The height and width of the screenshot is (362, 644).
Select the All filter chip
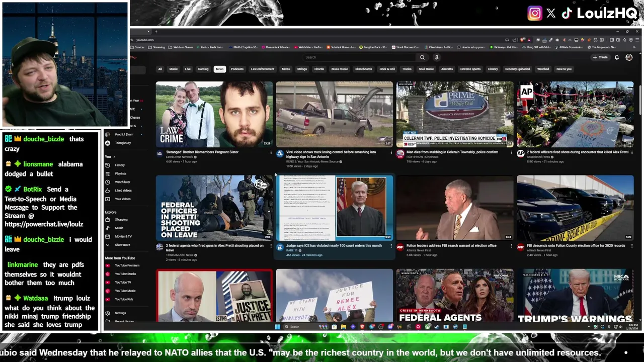coord(160,69)
